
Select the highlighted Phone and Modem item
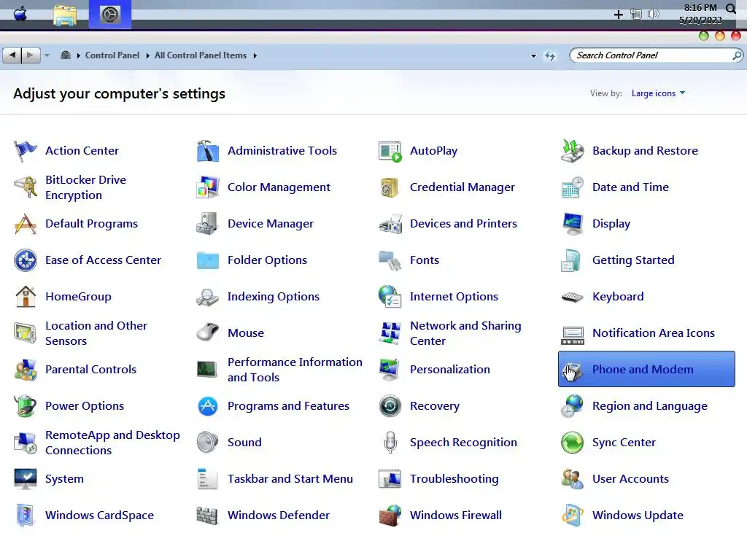[646, 369]
